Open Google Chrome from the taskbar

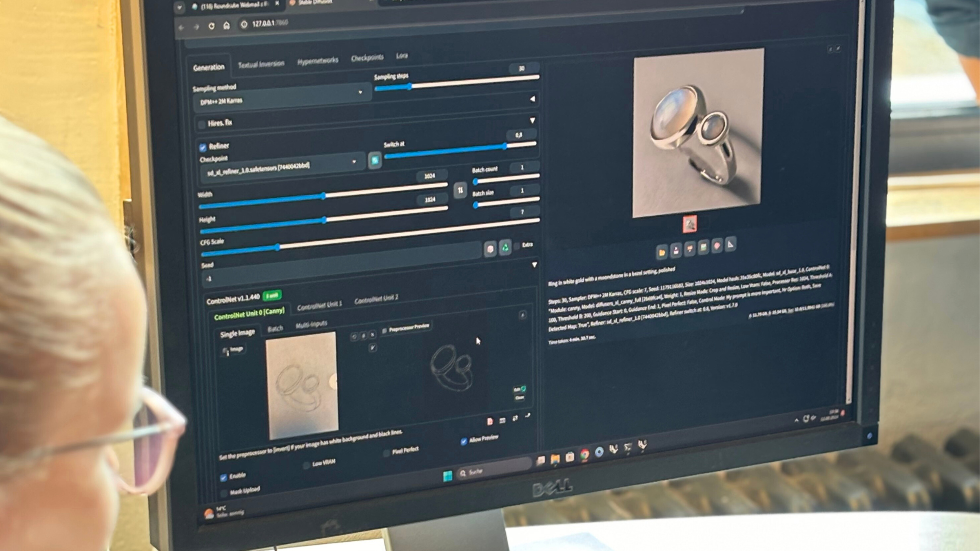coord(584,455)
